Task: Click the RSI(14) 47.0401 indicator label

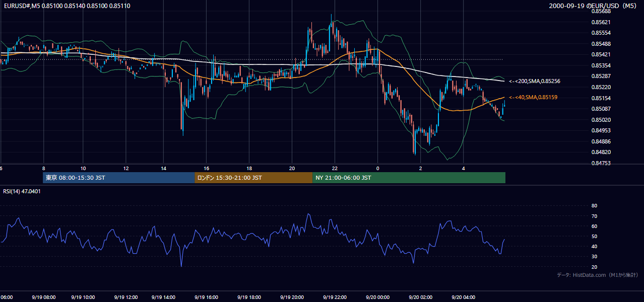Action: click(x=22, y=191)
